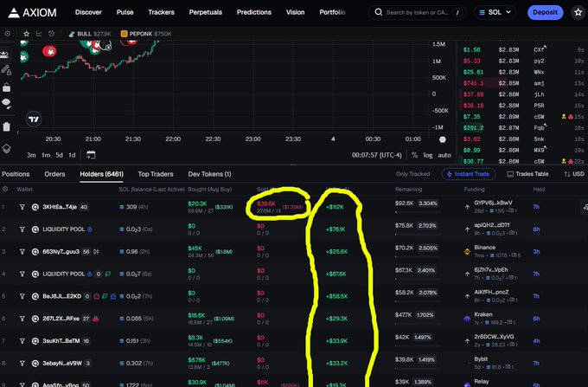Open the Vision page
The width and height of the screenshot is (588, 387).
click(x=295, y=12)
